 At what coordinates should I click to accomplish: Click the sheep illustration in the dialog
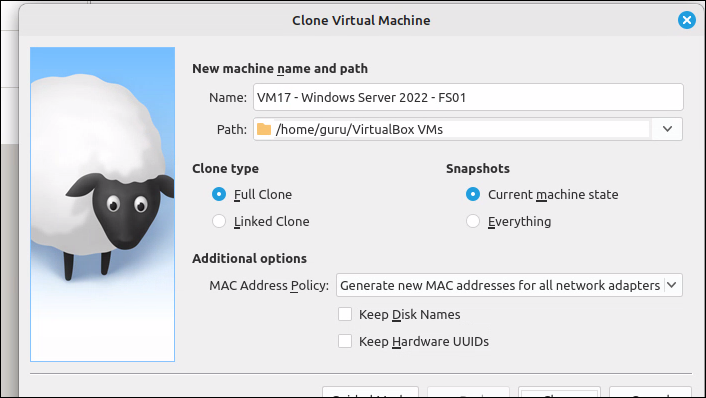103,204
